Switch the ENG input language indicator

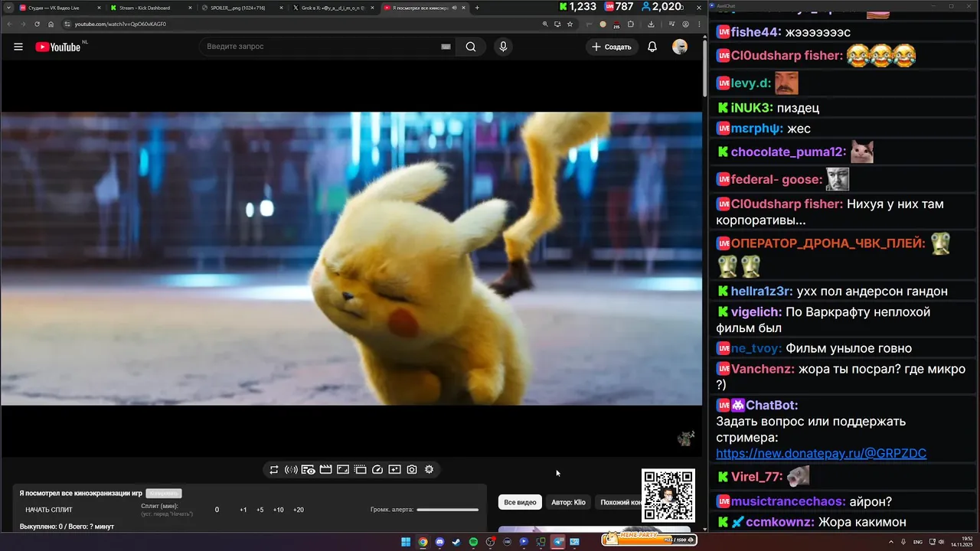pyautogui.click(x=918, y=542)
